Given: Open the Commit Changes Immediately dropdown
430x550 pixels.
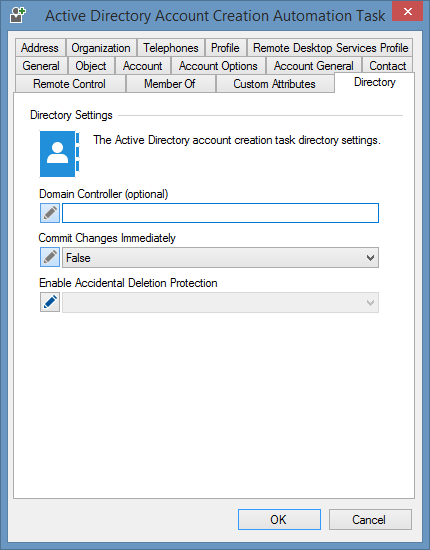Looking at the screenshot, I should point(220,257).
